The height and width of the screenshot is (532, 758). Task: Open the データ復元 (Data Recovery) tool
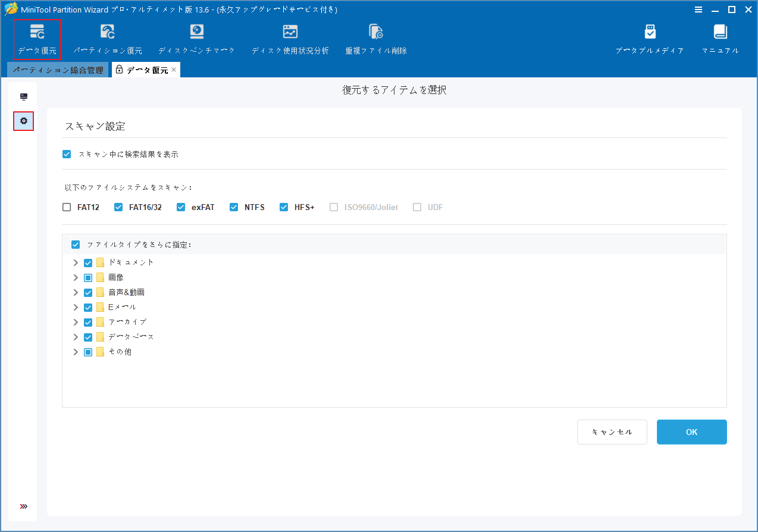(x=37, y=38)
